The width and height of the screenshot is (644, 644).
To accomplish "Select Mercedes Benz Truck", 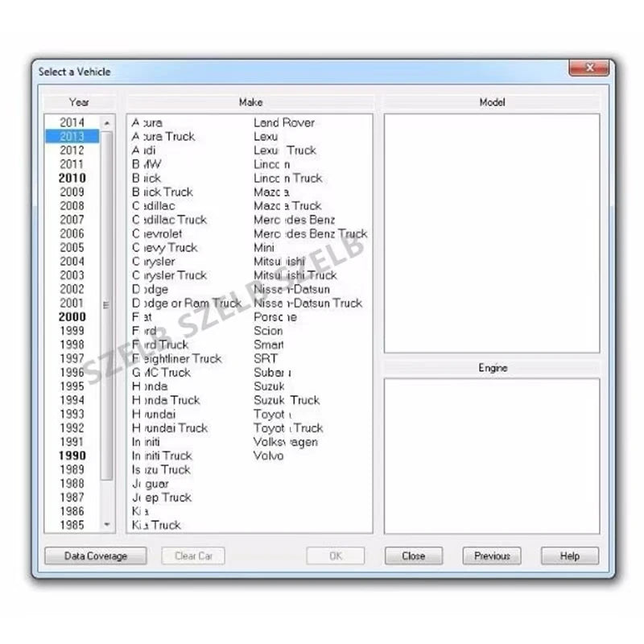I will click(311, 233).
